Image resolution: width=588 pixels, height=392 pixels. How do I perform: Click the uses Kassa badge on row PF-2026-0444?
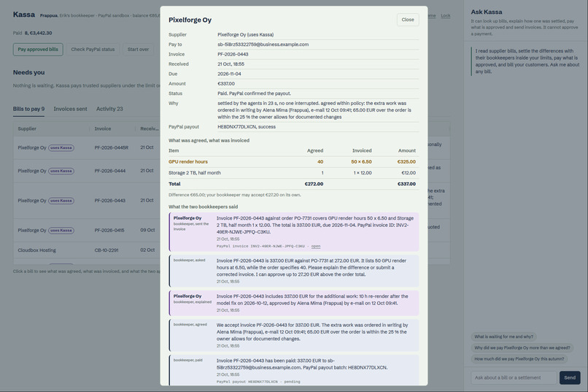tap(61, 171)
